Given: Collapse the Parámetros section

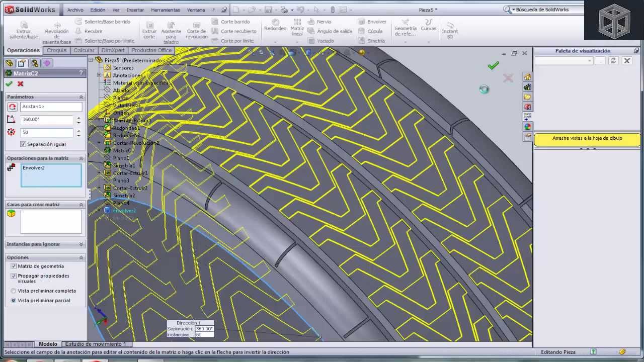Looking at the screenshot, I should [x=81, y=97].
